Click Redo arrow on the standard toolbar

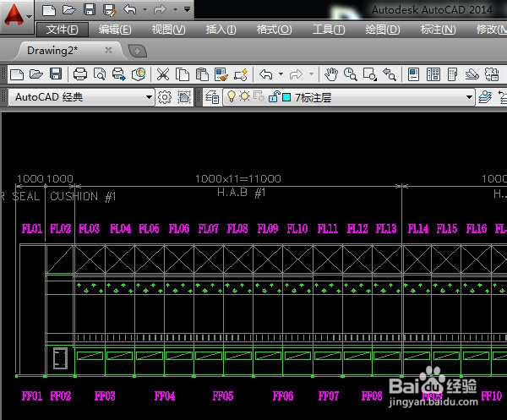pos(296,74)
